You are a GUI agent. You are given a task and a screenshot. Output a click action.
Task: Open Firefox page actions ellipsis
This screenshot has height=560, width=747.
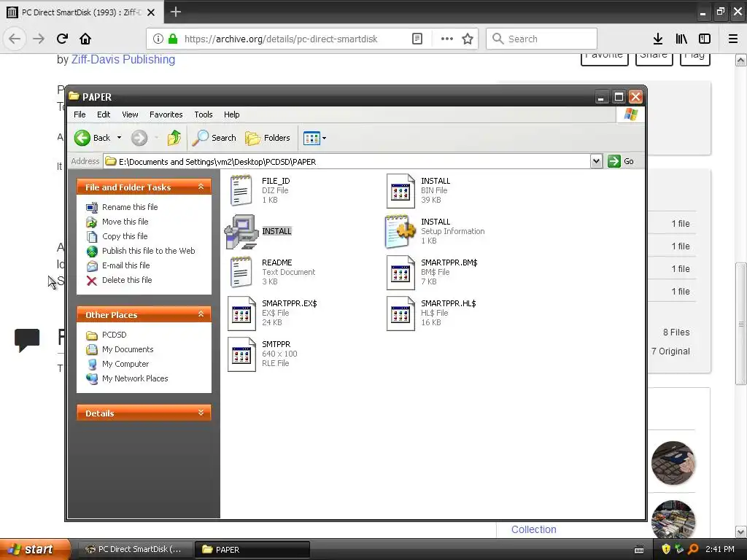[447, 39]
